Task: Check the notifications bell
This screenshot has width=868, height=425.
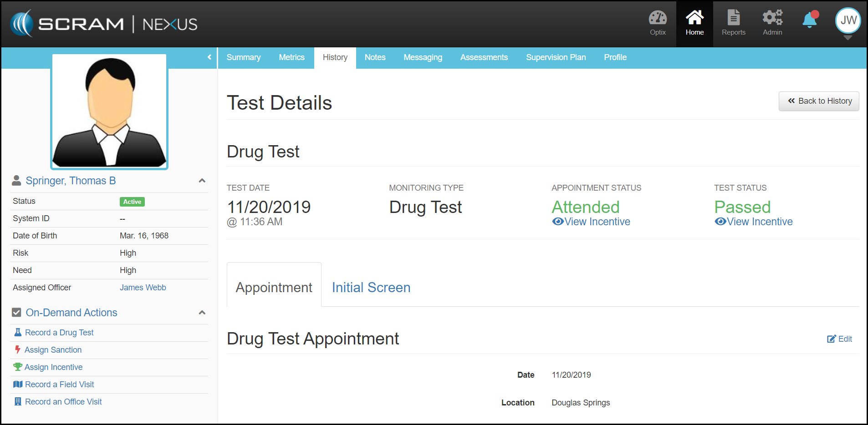Action: [810, 20]
